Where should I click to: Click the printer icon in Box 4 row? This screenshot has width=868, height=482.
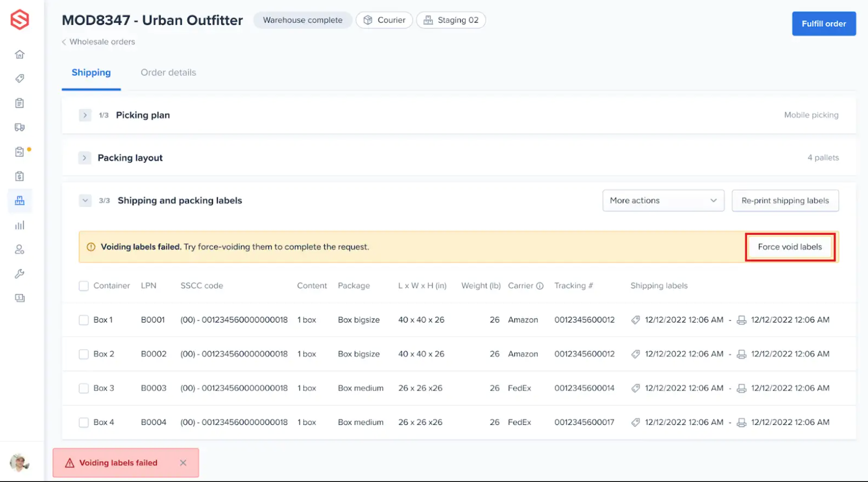[742, 422]
